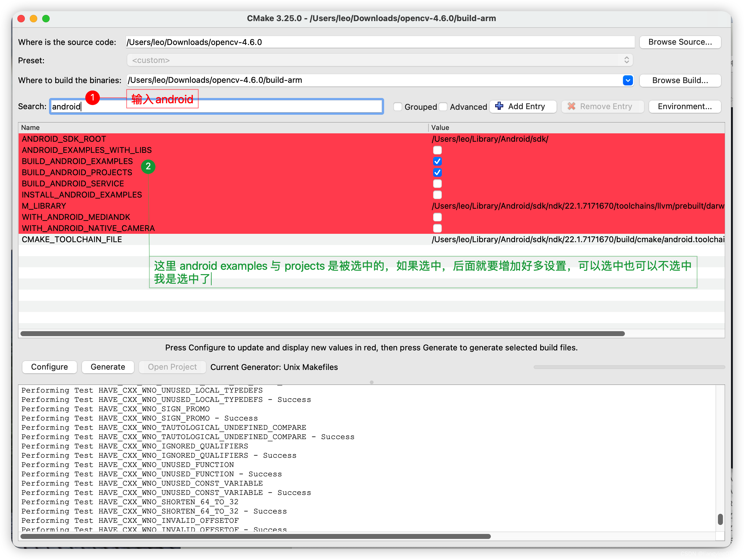Open the Environment... dialog
Image resolution: width=744 pixels, height=560 pixels.
(685, 106)
